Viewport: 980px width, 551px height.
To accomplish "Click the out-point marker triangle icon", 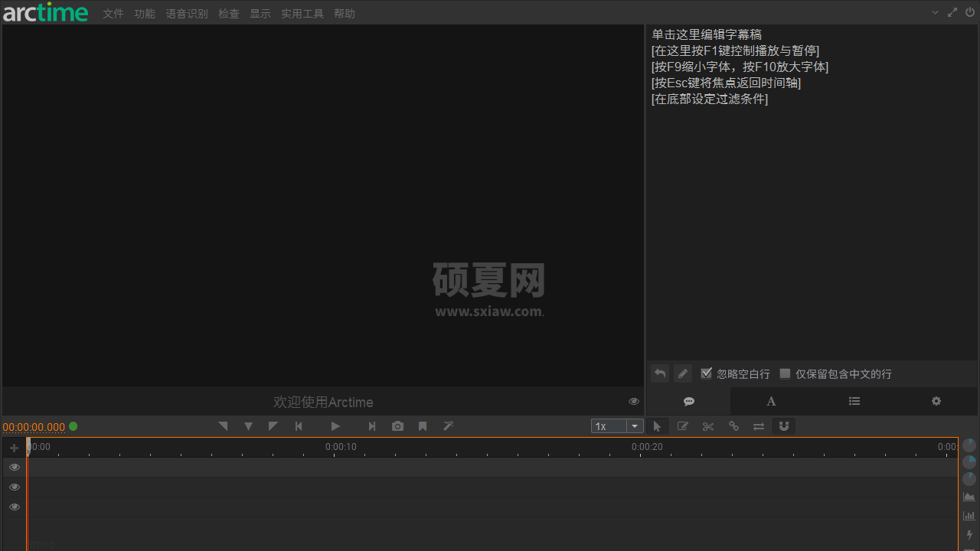I will pyautogui.click(x=273, y=426).
